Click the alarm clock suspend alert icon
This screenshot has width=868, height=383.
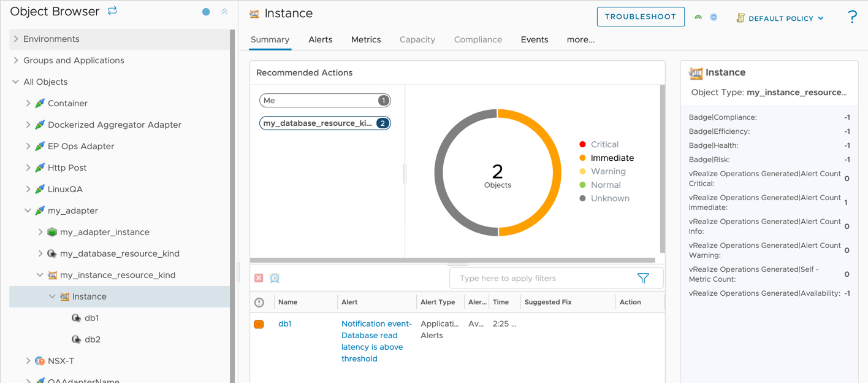275,278
